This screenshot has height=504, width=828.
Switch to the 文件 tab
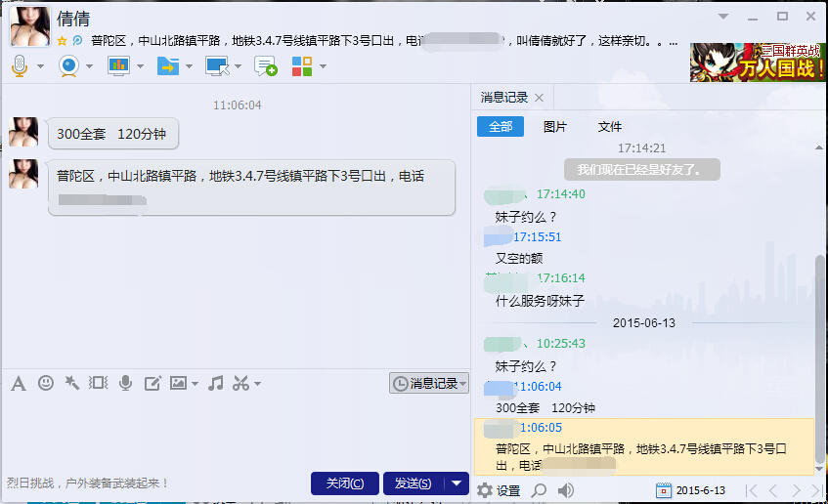click(609, 127)
